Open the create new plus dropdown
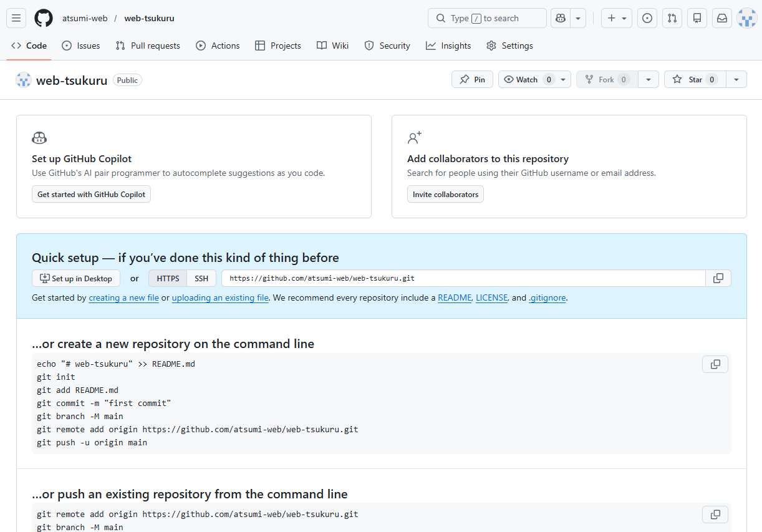 (x=617, y=18)
